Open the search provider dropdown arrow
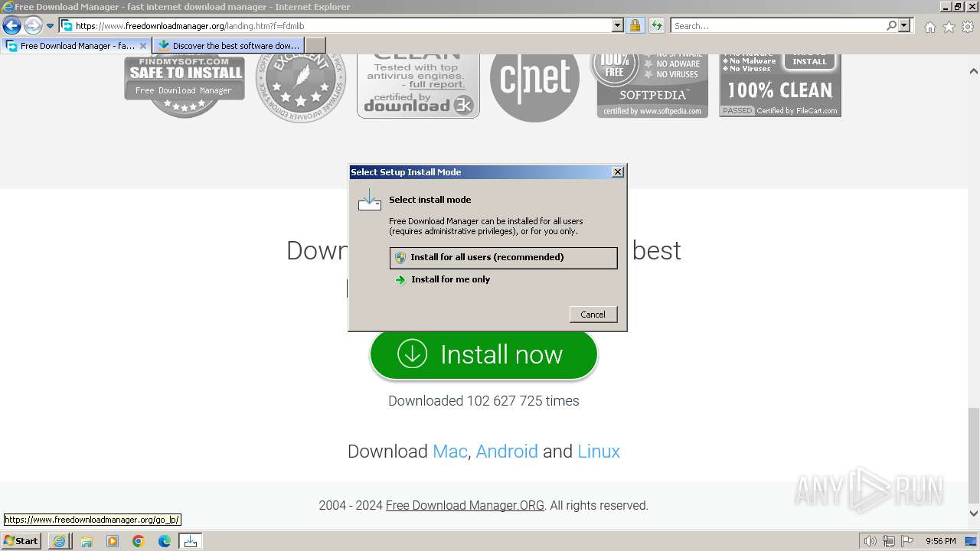This screenshot has width=980, height=551. pyautogui.click(x=904, y=26)
